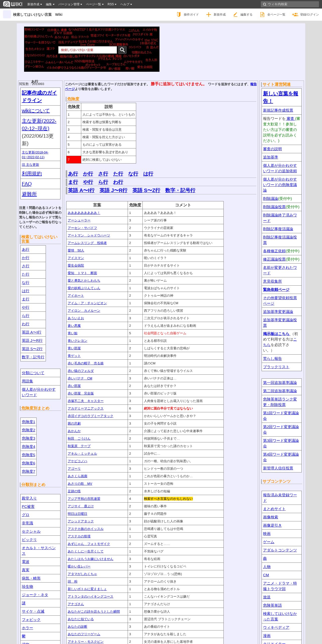Screen dimensions: 322x644
Task: Expand the 新規作成 top menu
Action: pyautogui.click(x=35, y=4)
